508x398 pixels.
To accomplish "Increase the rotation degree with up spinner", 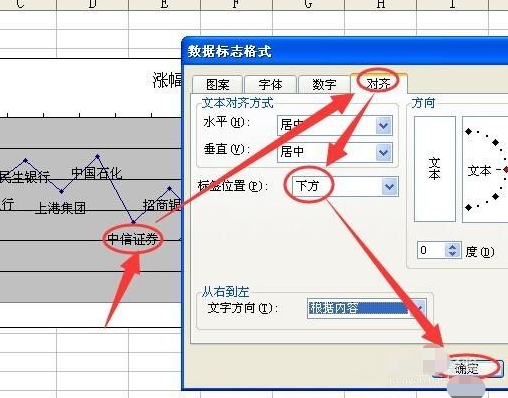I will click(x=453, y=247).
